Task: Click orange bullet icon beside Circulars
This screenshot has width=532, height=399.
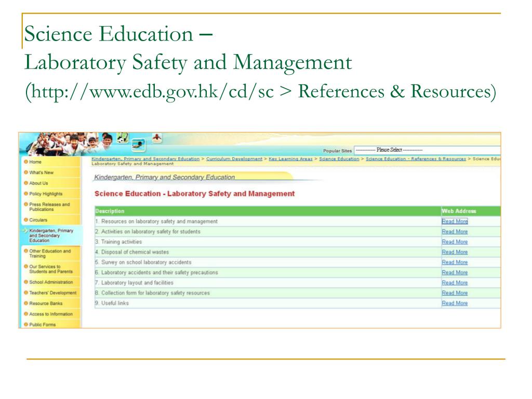Action: click(x=26, y=220)
